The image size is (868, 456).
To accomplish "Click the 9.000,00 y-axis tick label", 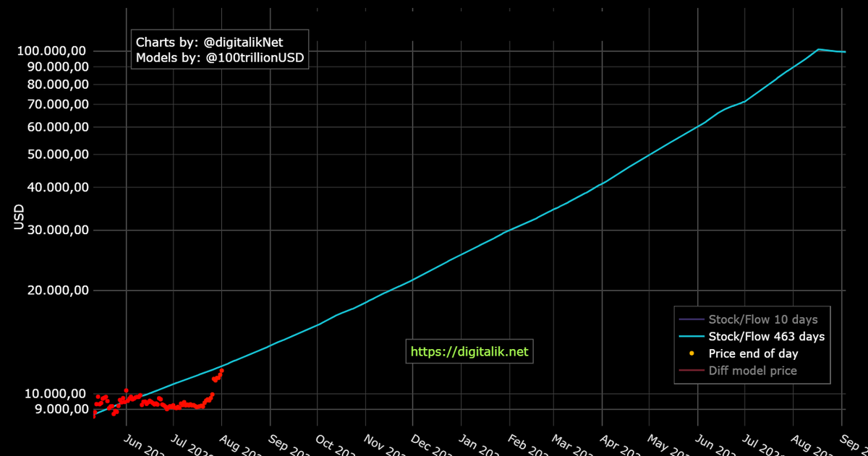I will [x=62, y=409].
